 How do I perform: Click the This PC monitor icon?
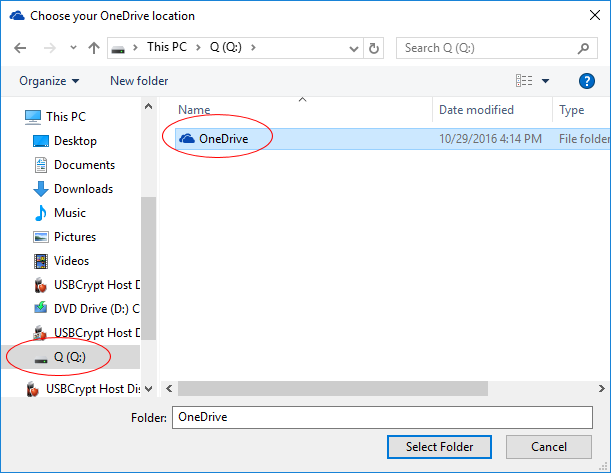(x=33, y=117)
